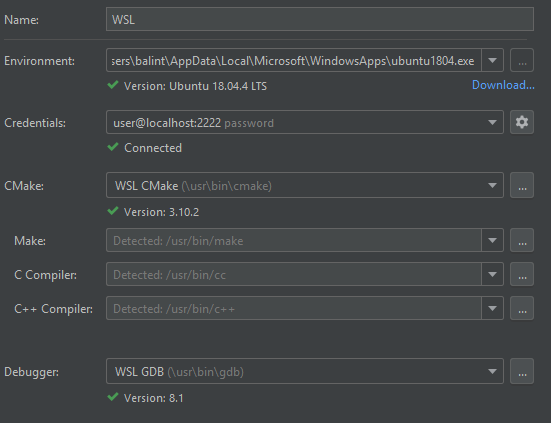551x423 pixels.
Task: Browse for CMake executable with ellipsis button
Action: [x=522, y=185]
